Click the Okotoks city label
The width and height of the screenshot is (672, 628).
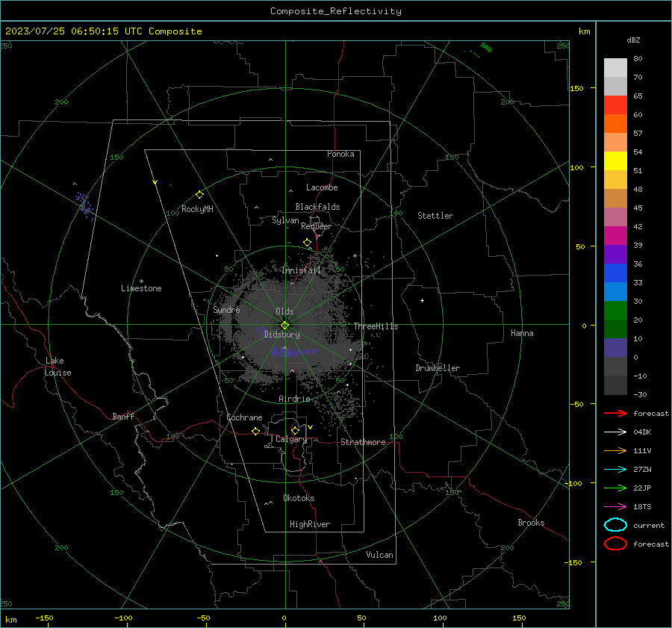tap(299, 498)
